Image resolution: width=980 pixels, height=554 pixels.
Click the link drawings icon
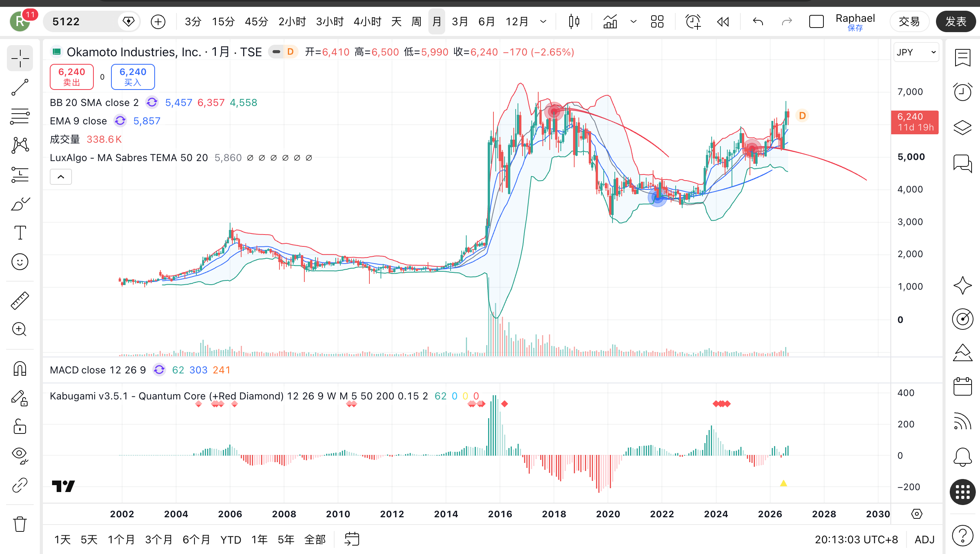pos(20,485)
